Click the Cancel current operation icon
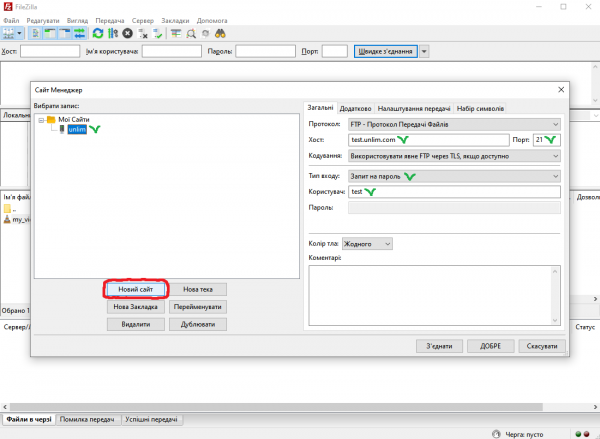Viewport: 600px width, 439px height. point(127,33)
